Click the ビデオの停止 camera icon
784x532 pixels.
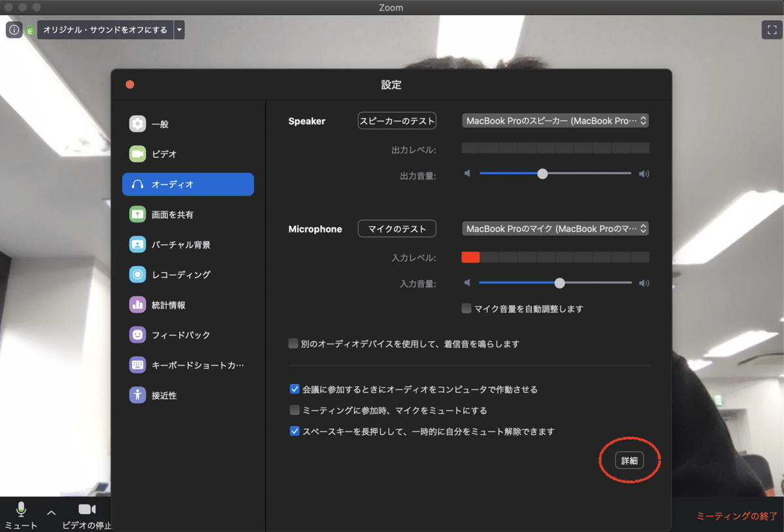(87, 509)
